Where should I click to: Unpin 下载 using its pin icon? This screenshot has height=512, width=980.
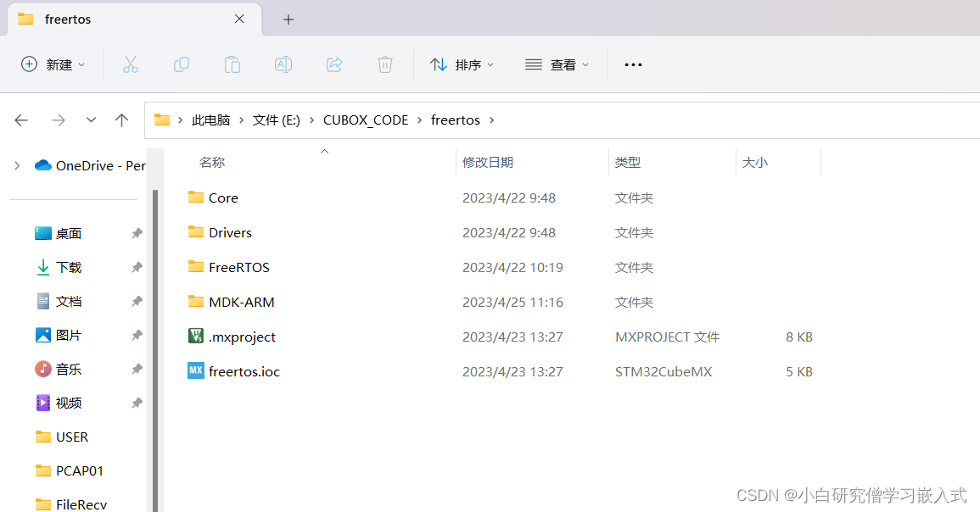137,267
